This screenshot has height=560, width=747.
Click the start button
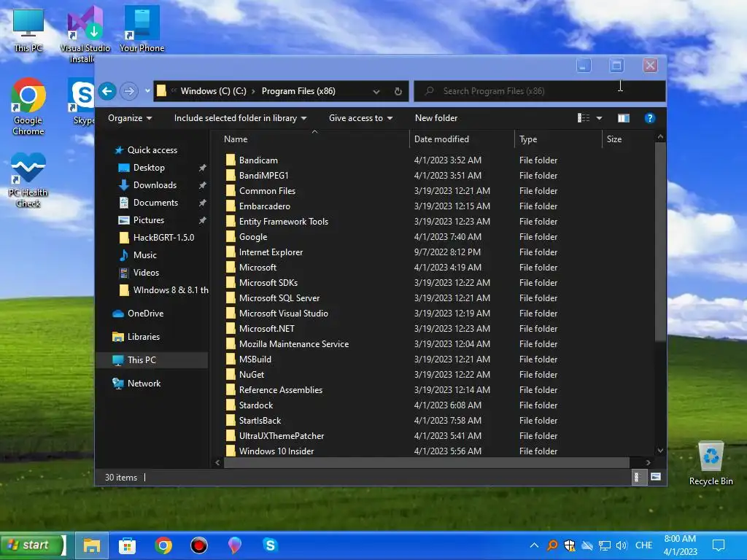click(32, 545)
